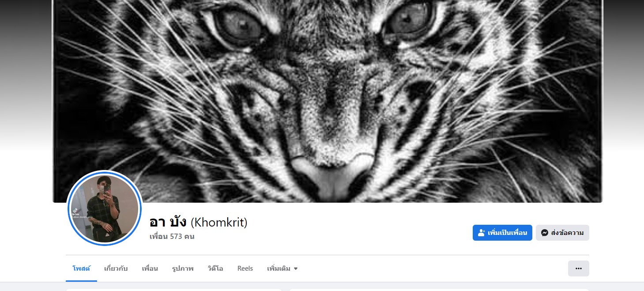This screenshot has width=644, height=291.
Task: Click the เพื่อน 573 คน friends count
Action: click(172, 236)
